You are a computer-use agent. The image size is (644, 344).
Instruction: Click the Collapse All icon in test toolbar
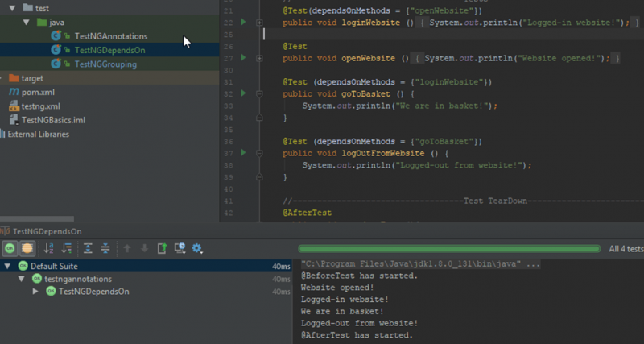(105, 248)
